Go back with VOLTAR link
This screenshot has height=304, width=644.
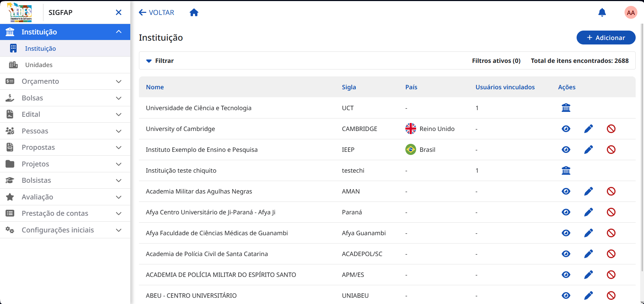pos(156,13)
